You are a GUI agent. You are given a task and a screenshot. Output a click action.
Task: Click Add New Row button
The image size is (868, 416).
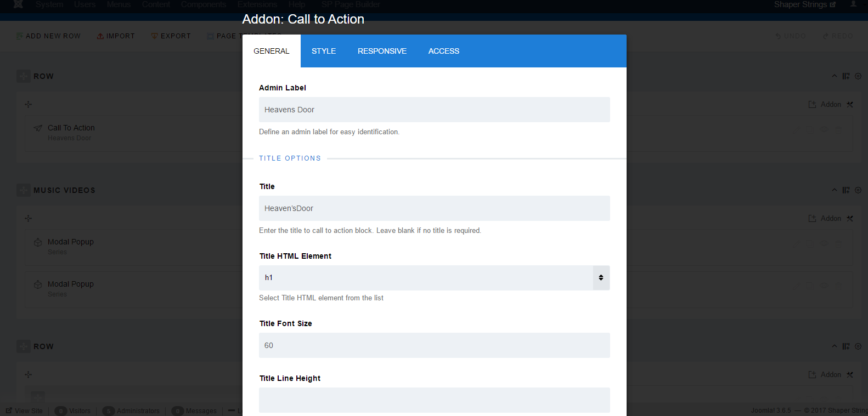click(48, 36)
